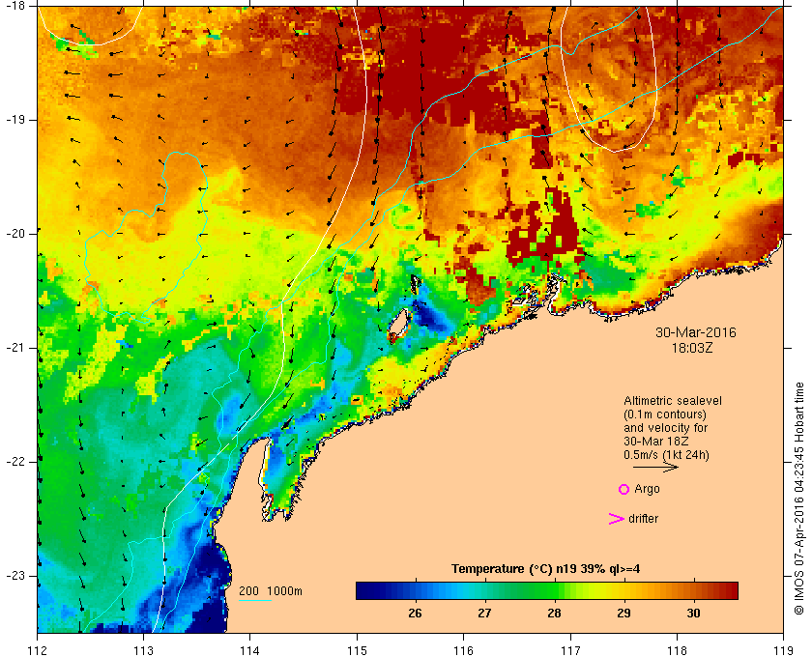Click the '30-Mar 18Z' legend line
Screen dimensions: 812x657
(656, 442)
